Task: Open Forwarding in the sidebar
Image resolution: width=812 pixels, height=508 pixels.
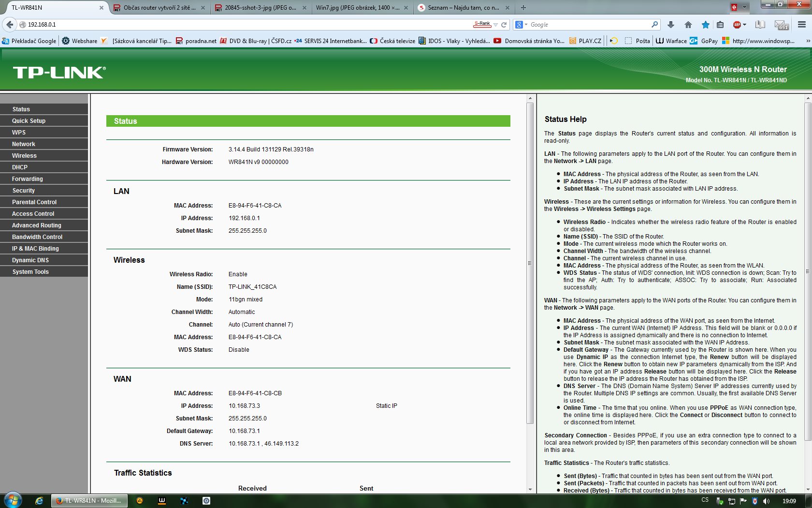Action: point(44,179)
